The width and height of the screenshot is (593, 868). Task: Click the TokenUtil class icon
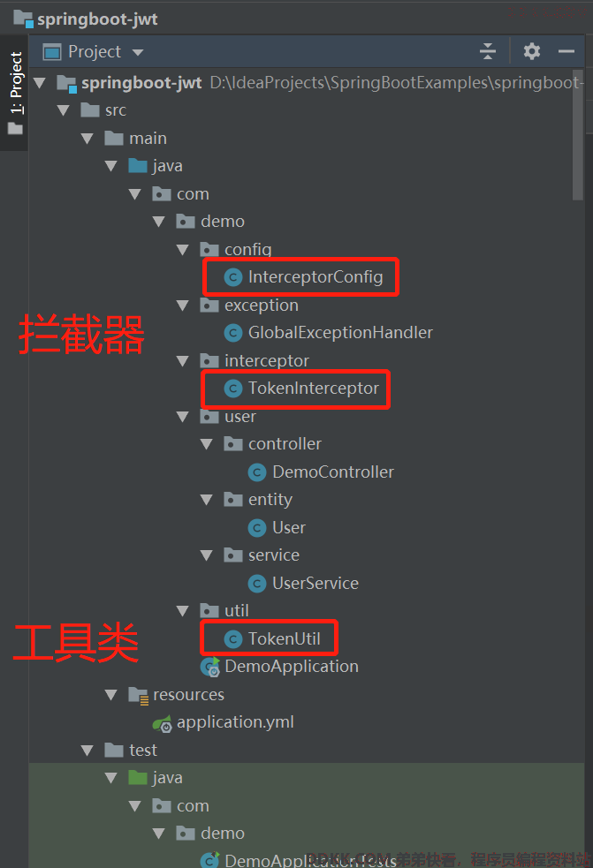233,638
